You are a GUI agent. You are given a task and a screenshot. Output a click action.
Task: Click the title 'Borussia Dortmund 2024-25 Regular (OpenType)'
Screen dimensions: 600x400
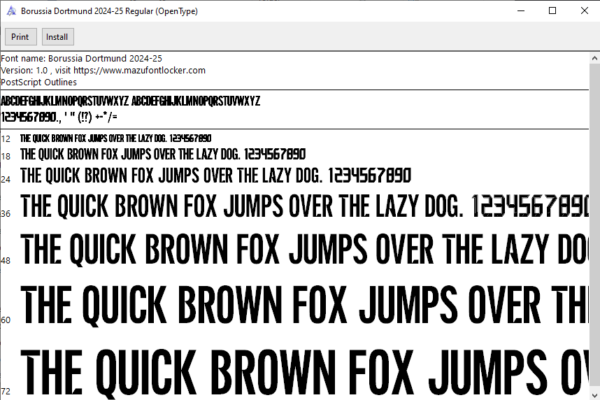[x=109, y=11]
